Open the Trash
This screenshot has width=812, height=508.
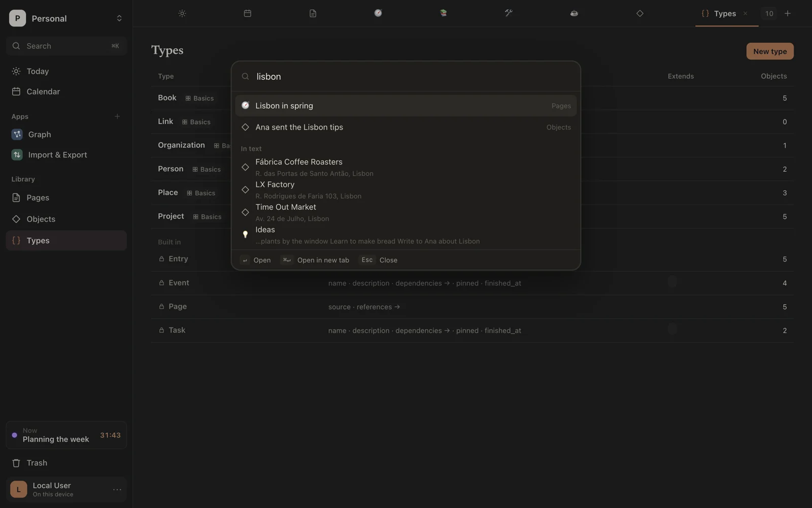[x=66, y=463]
